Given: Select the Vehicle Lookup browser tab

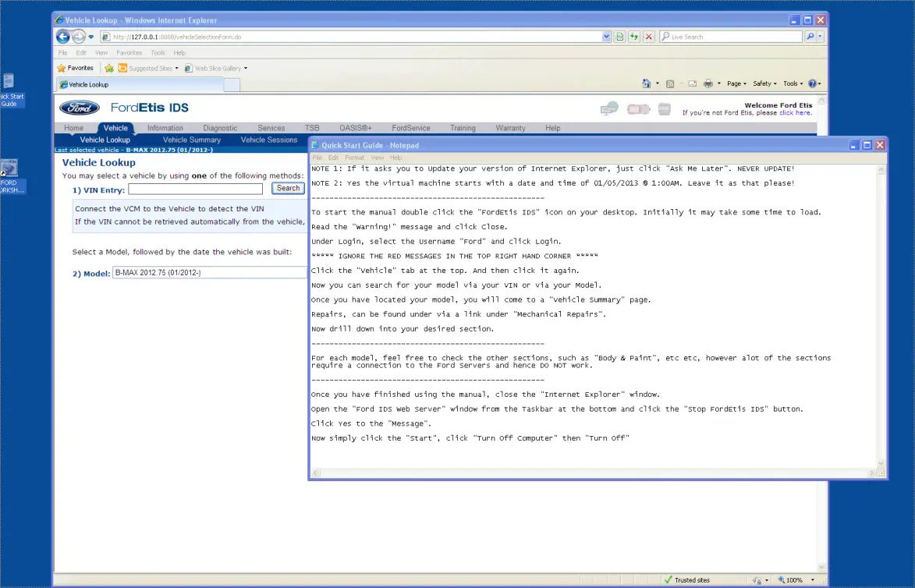Looking at the screenshot, I should (x=140, y=84).
